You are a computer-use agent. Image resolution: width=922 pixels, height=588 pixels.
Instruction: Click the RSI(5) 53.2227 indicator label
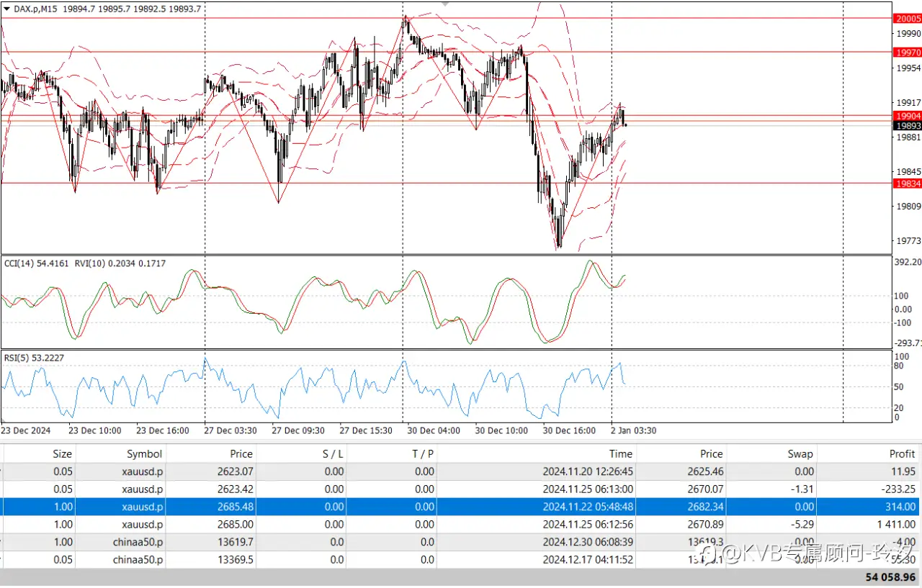(x=34, y=358)
